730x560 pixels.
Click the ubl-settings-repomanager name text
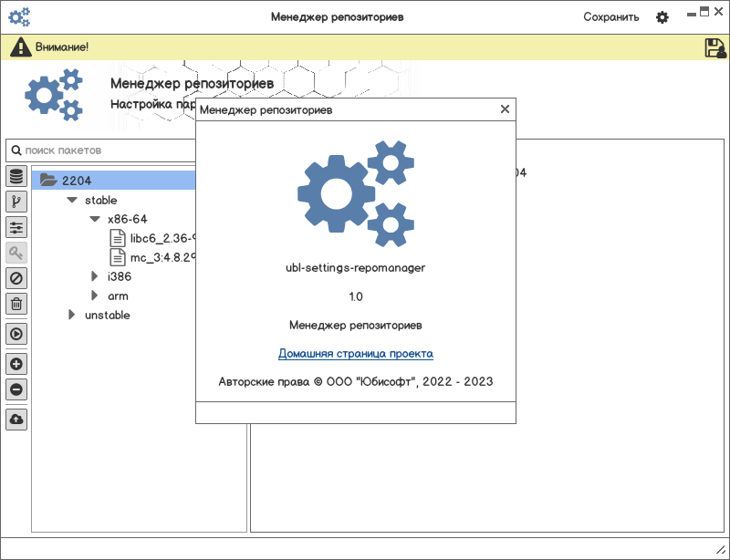[356, 267]
